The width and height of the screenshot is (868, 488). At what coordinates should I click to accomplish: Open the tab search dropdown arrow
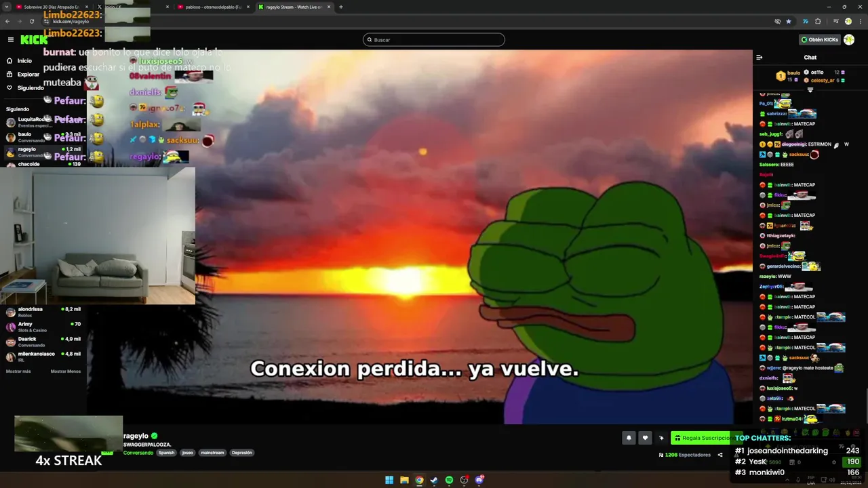coord(7,7)
